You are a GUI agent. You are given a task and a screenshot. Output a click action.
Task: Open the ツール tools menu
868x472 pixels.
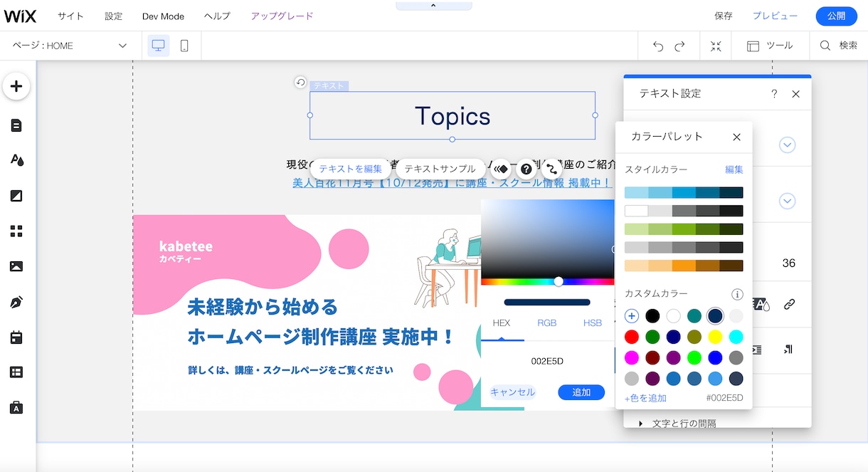[770, 46]
